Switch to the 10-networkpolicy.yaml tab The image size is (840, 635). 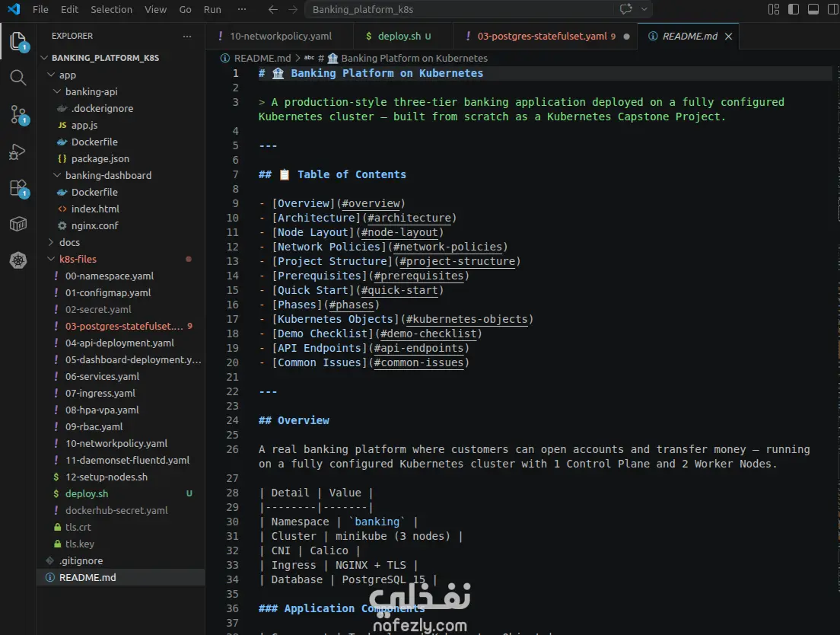coord(279,36)
